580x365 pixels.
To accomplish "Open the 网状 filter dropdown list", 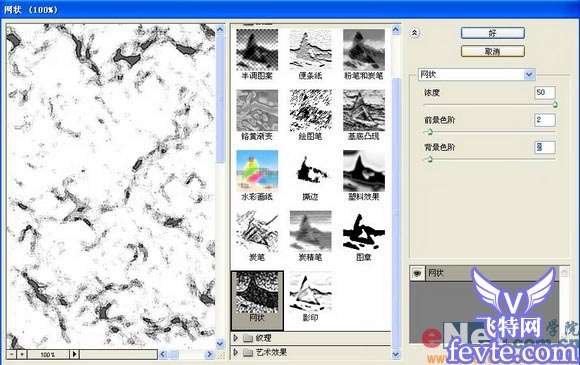I will [x=529, y=75].
